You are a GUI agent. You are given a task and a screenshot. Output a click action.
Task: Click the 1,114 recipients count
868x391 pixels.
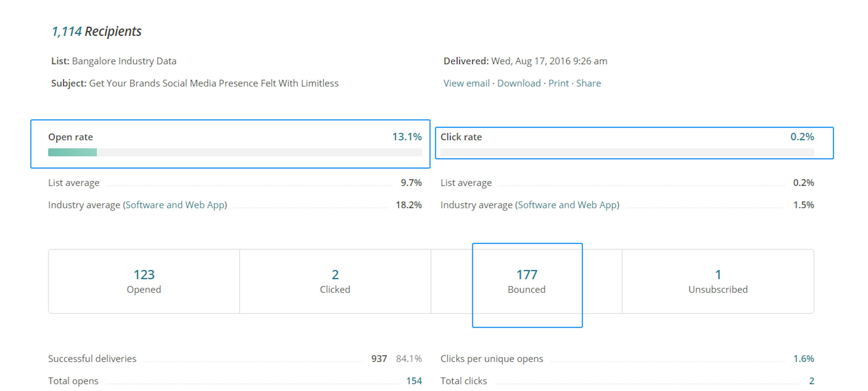[x=66, y=31]
